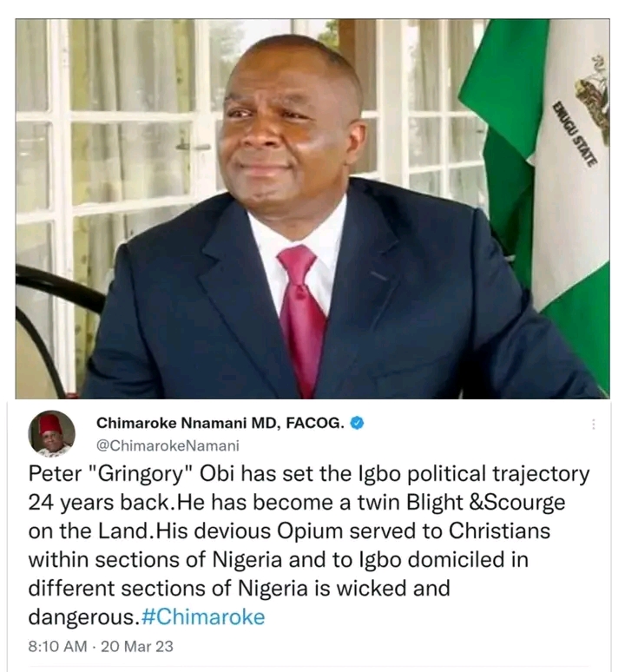
Task: Open the three-dot more options menu
Action: (594, 425)
